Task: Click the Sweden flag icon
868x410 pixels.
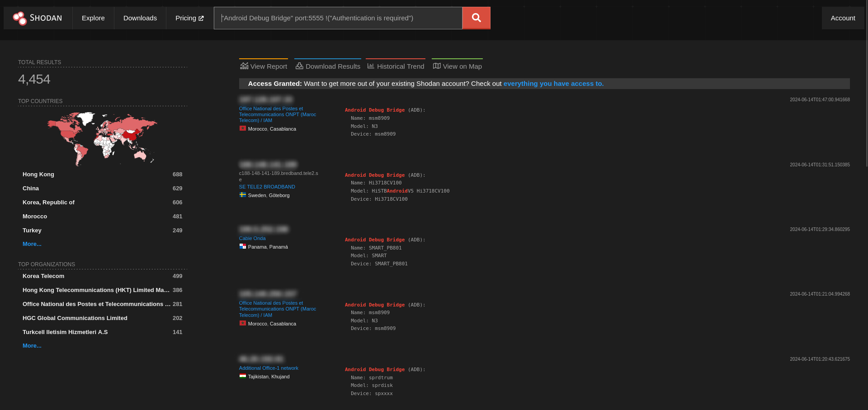Action: pyautogui.click(x=243, y=195)
